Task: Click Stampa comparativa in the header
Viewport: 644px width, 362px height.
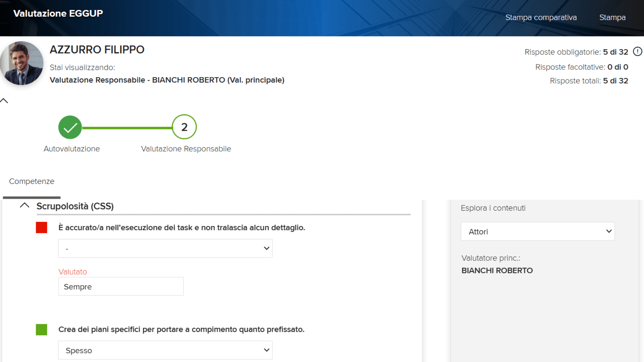Action: [x=541, y=17]
